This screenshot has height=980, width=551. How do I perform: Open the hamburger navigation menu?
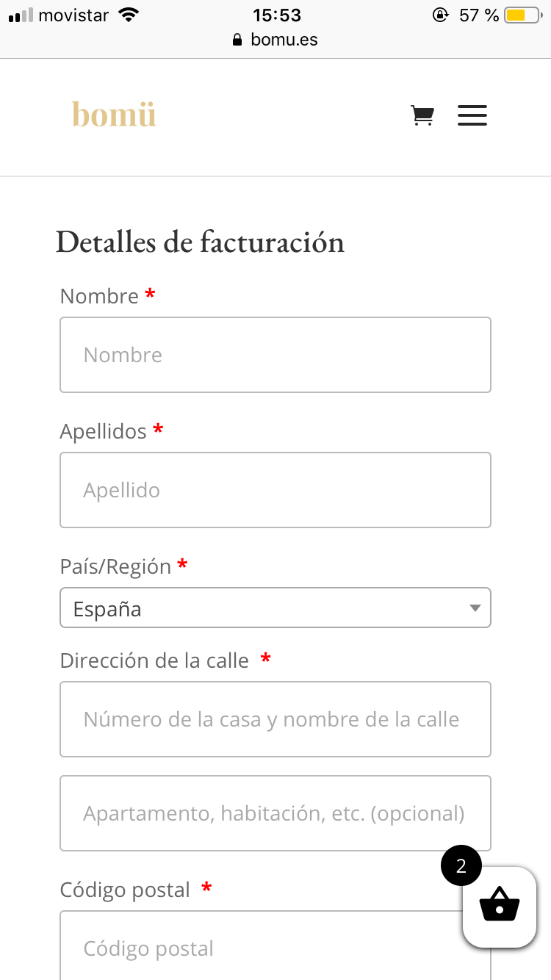[472, 115]
